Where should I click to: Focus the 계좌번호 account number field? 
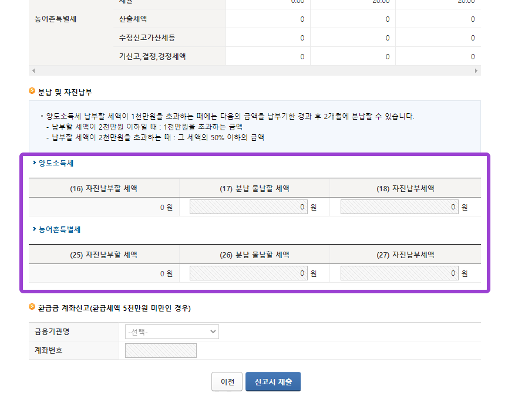point(160,350)
